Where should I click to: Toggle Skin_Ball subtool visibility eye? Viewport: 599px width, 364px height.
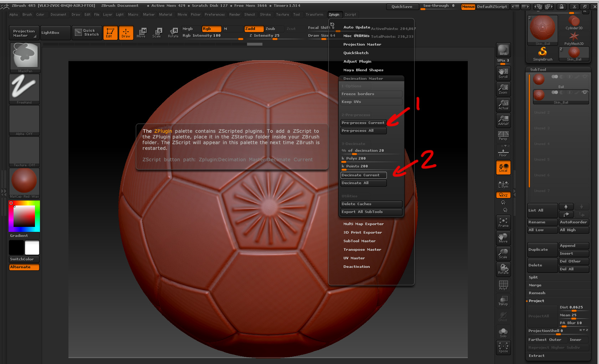(x=584, y=92)
